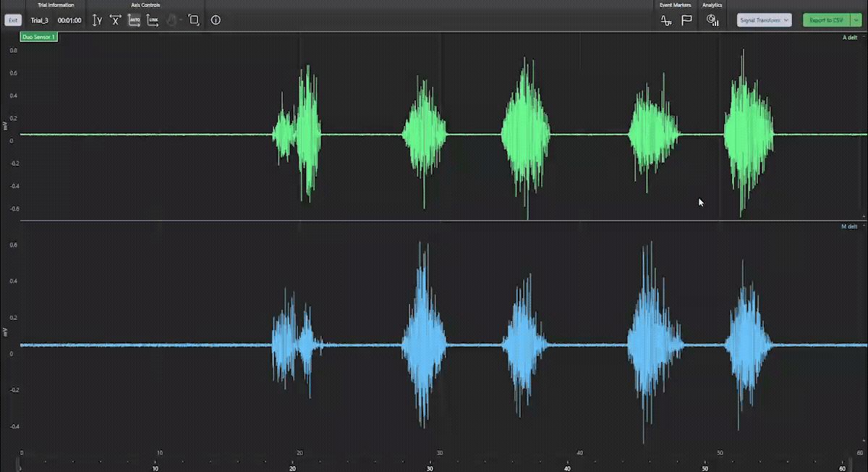Click the left handle of the time range slider
This screenshot has width=868, height=472.
coord(20,468)
